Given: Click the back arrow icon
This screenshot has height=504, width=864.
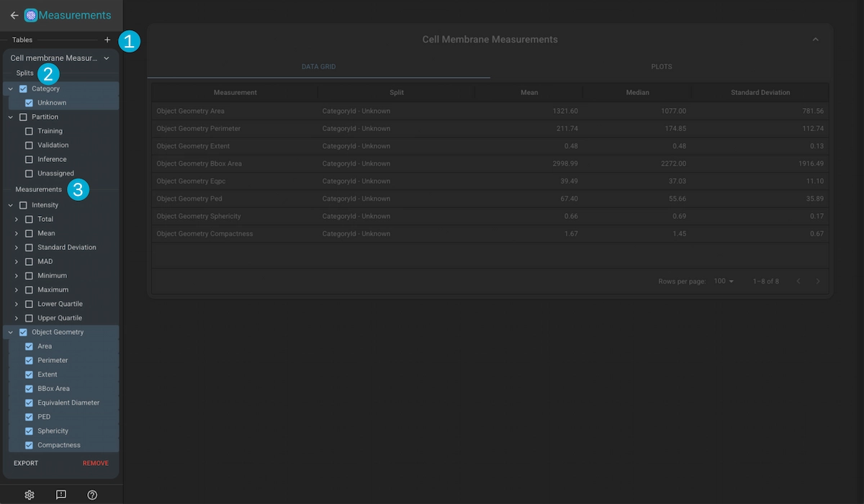Looking at the screenshot, I should tap(14, 15).
